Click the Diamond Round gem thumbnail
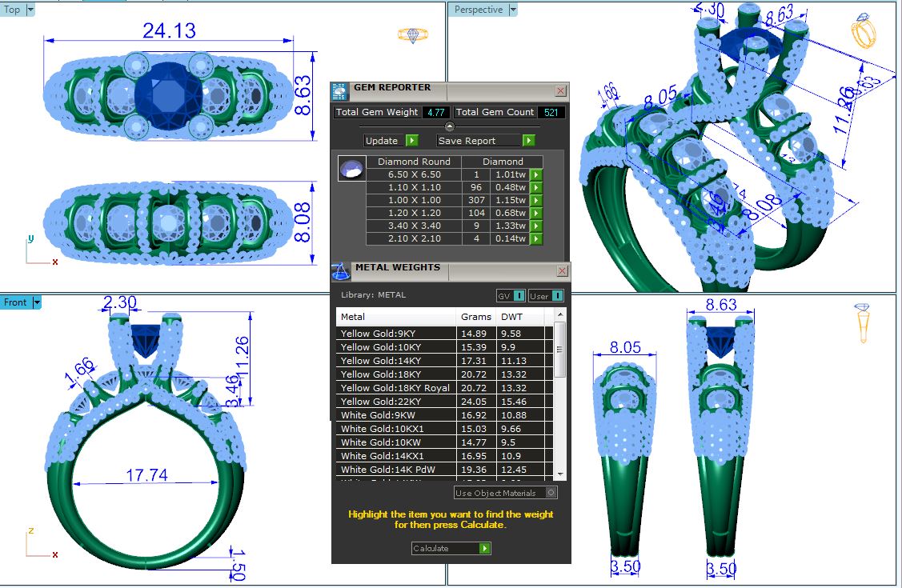Screen dimensions: 902x588 point(349,169)
